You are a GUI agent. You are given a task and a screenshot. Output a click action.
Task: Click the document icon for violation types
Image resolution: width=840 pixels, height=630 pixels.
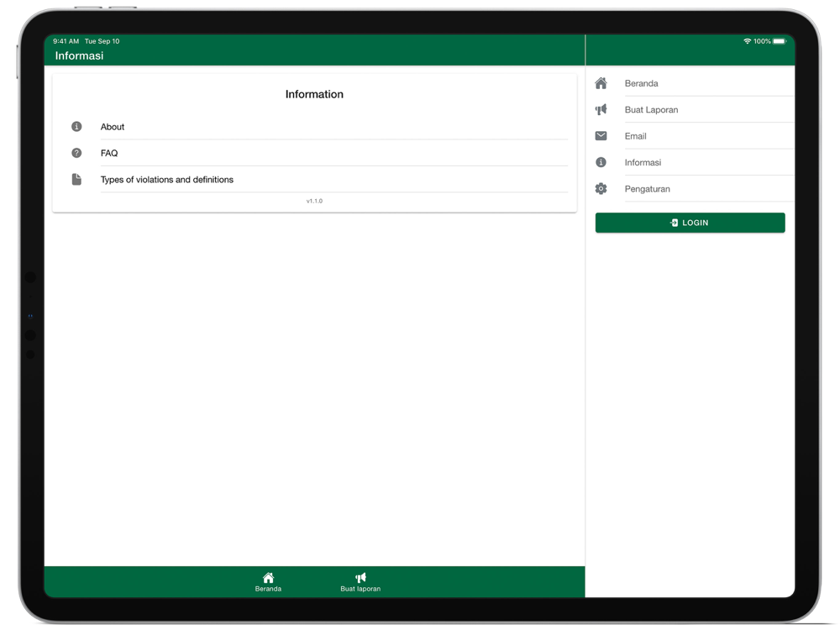click(x=76, y=180)
